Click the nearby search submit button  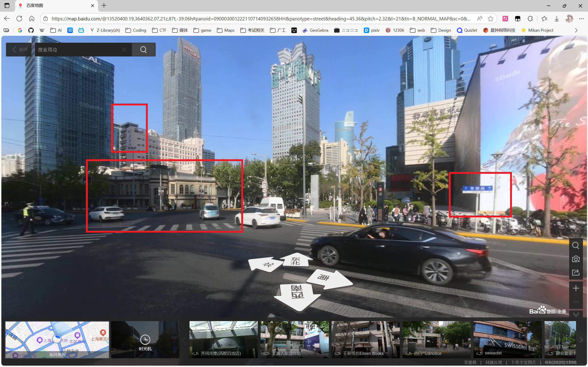click(143, 50)
